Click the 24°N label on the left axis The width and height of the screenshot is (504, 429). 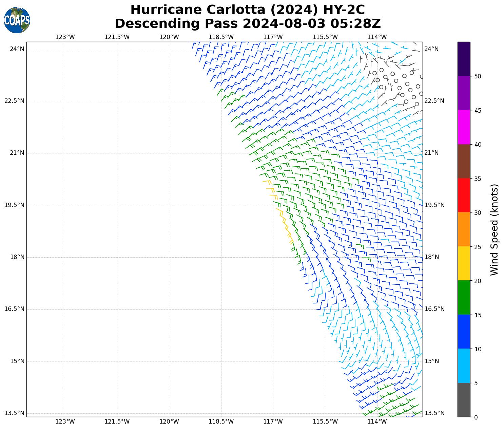point(17,49)
